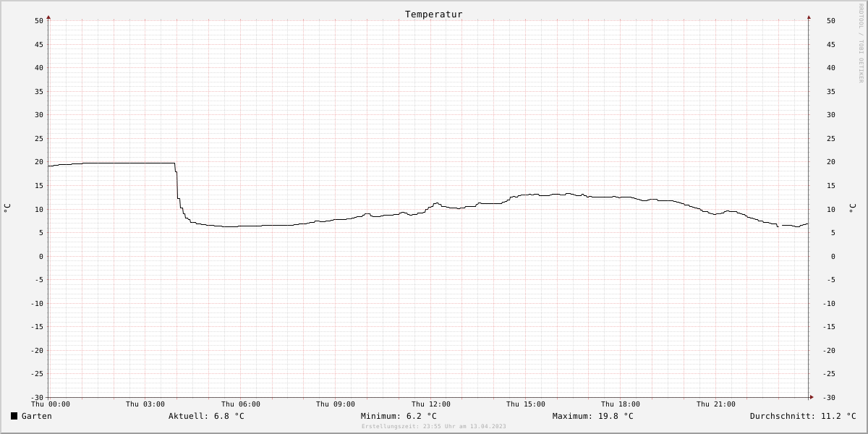Click the '50' label on the left axis
Screen dimensions: 868x434
click(39, 21)
